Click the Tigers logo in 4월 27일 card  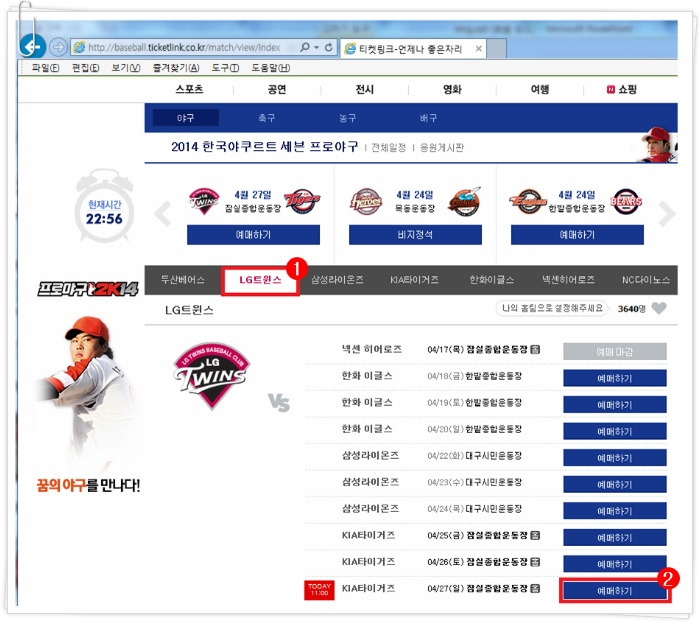302,201
